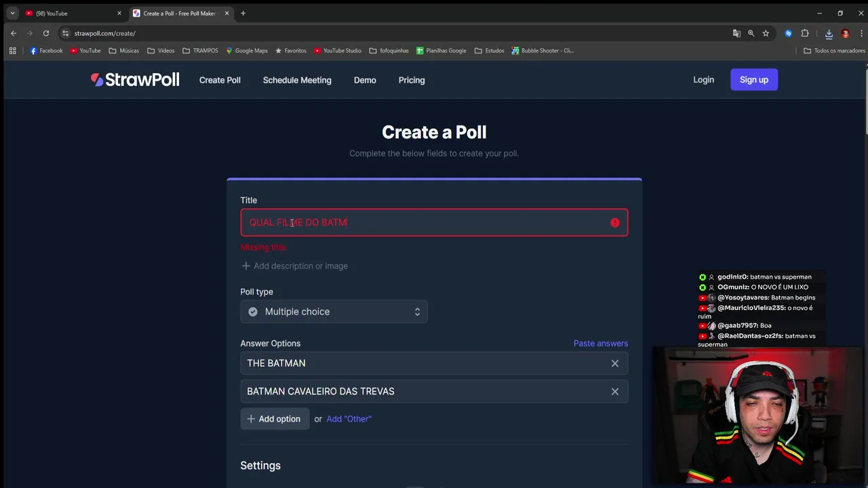Open a new browser tab

pos(243,13)
